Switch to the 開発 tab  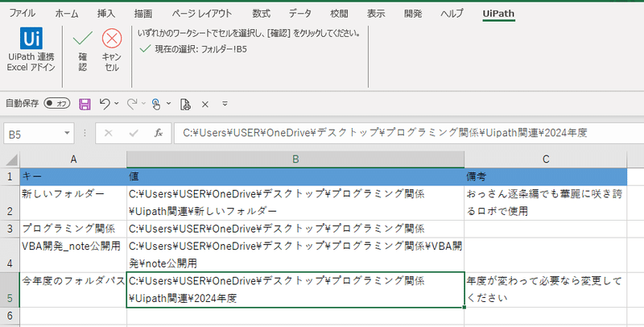[413, 13]
